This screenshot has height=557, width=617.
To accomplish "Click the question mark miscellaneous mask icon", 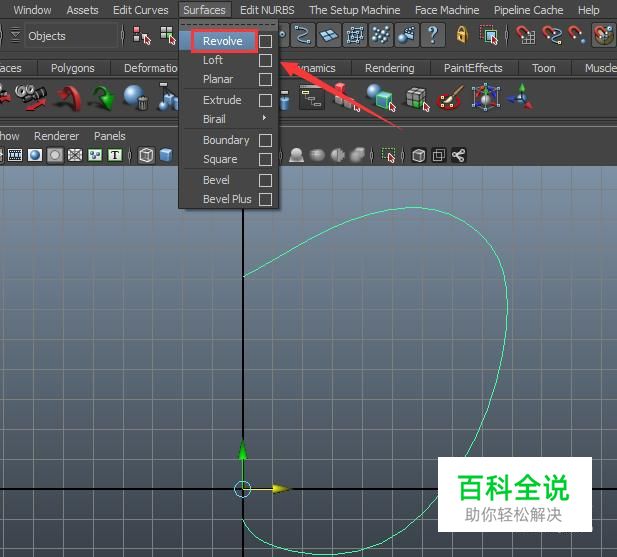I will click(x=433, y=35).
